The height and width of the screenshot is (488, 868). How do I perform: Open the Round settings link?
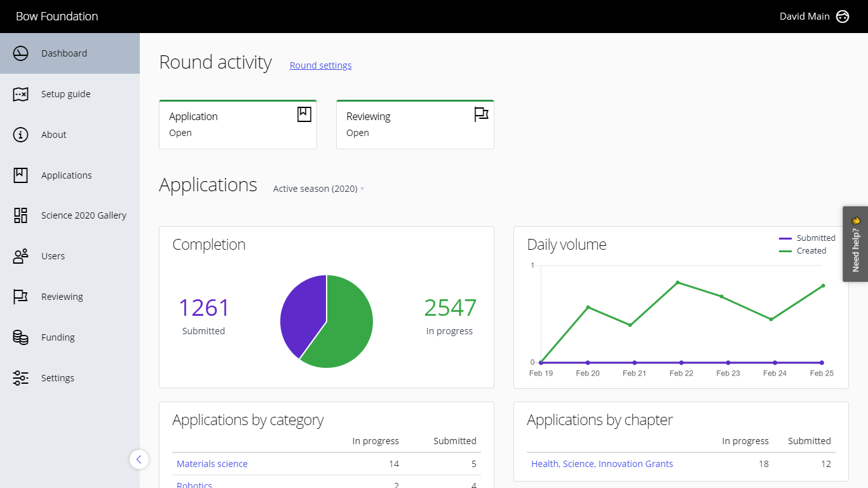coord(320,65)
